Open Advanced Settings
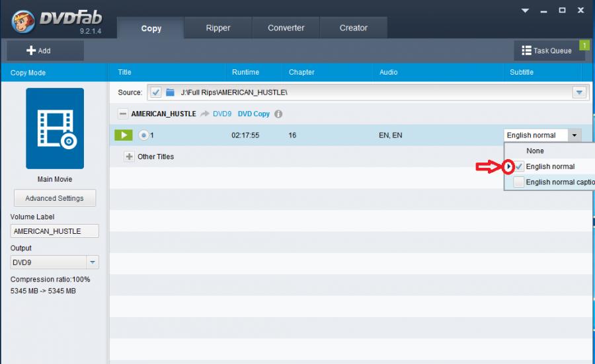The width and height of the screenshot is (595, 364). tap(55, 198)
